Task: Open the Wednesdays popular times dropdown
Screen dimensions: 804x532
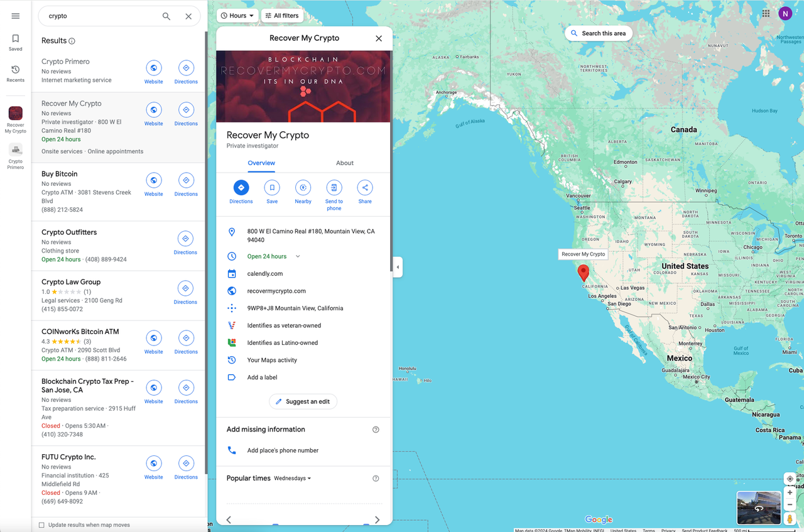Action: pos(293,479)
